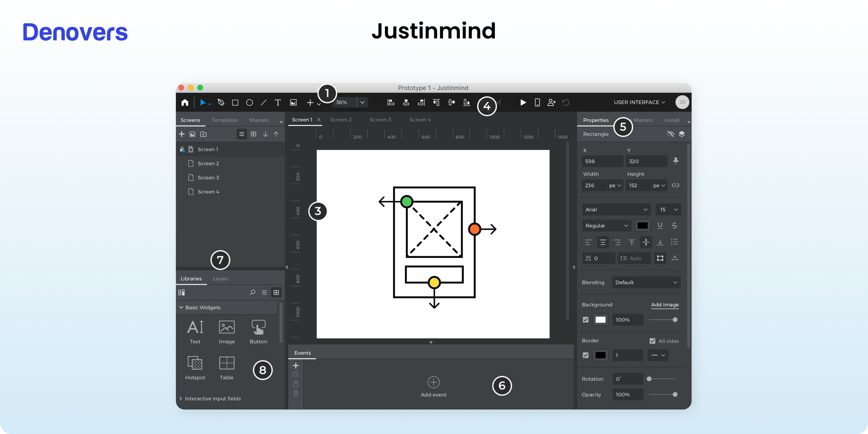Screen dimensions: 868x434
Task: Click the Background opacity slider
Action: point(662,320)
